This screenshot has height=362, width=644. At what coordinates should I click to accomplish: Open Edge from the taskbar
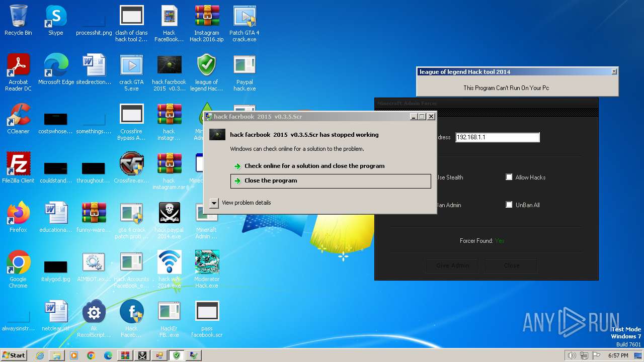coord(108,355)
